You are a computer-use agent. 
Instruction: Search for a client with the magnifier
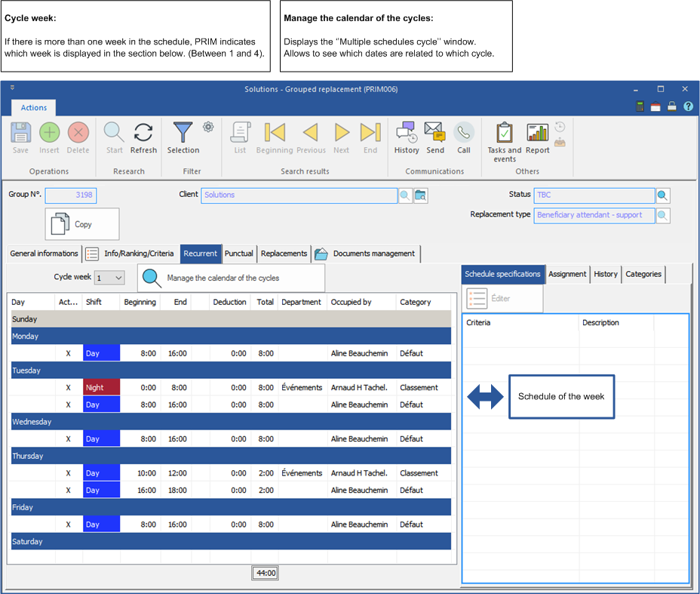click(405, 195)
